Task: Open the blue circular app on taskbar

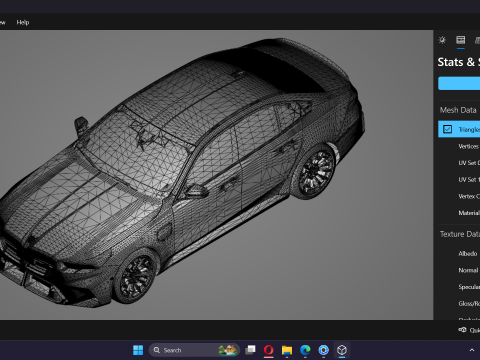Action: click(x=323, y=350)
